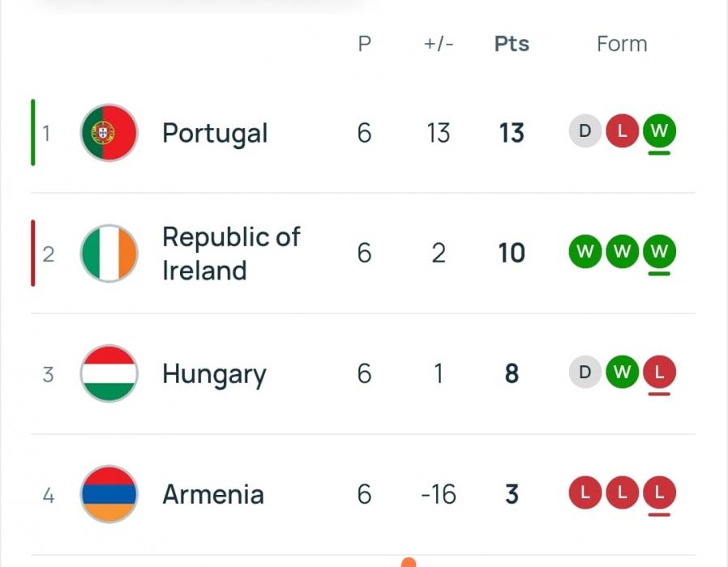Open the Republic of Ireland team link
Screen dimensions: 728x567
(x=231, y=254)
